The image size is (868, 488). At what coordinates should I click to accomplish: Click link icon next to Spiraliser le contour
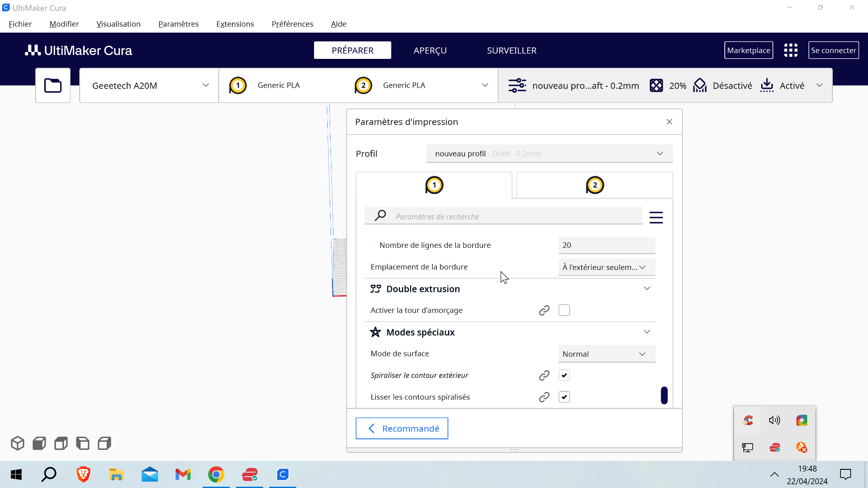coord(544,375)
